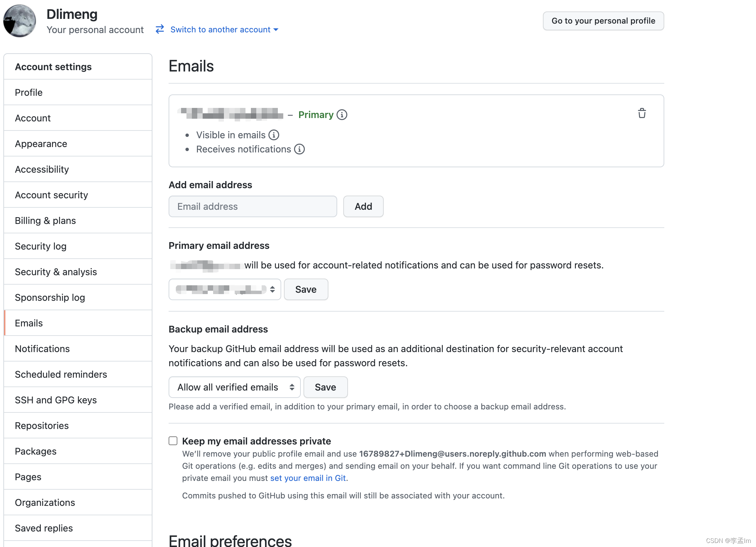
Task: Go to Account security settings
Action: click(x=51, y=195)
